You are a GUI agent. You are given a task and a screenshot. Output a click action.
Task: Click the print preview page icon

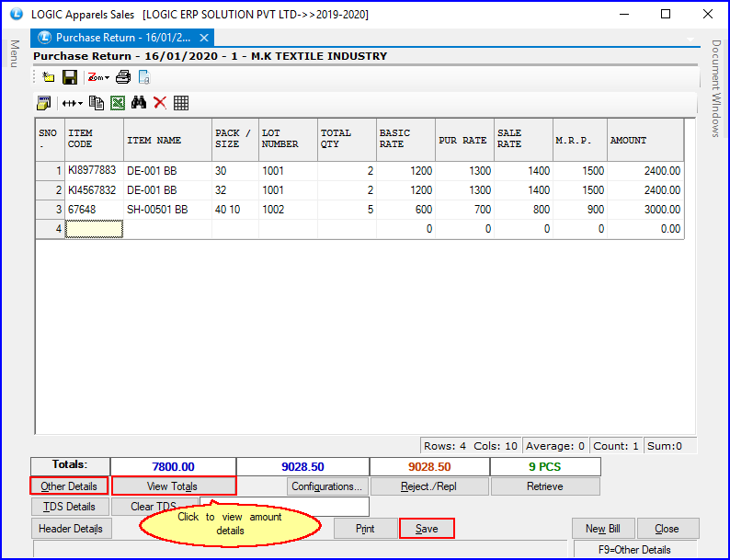(x=144, y=77)
